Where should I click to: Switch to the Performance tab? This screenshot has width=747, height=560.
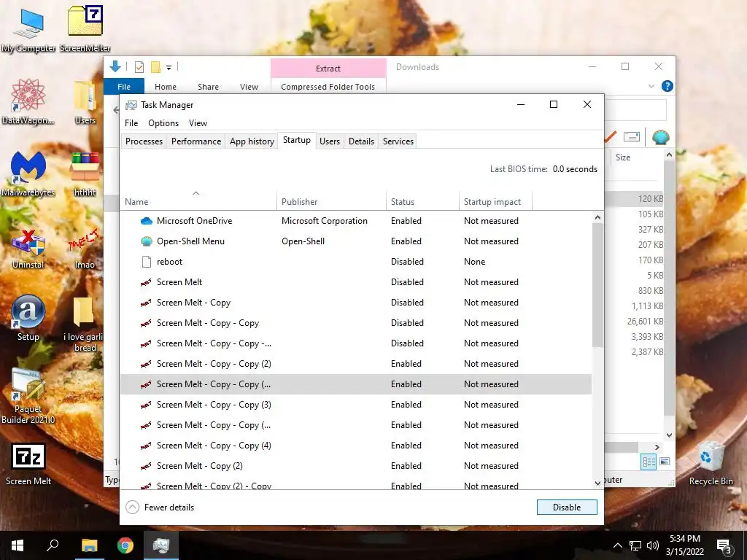point(196,141)
